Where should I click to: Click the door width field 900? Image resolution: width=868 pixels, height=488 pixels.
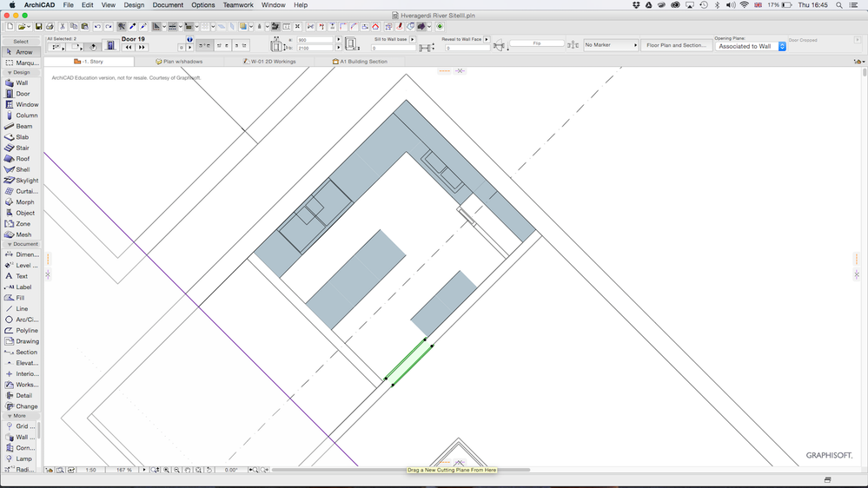315,40
